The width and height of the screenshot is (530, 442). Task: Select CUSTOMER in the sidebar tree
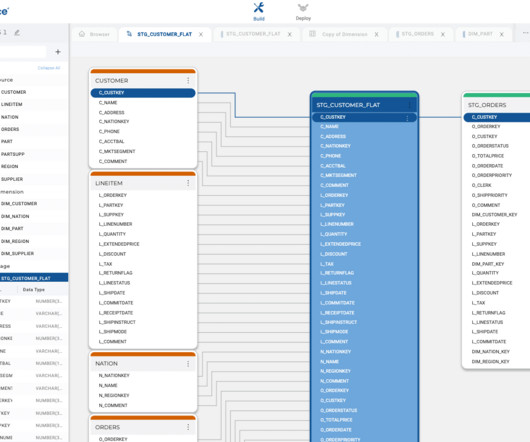pyautogui.click(x=14, y=92)
